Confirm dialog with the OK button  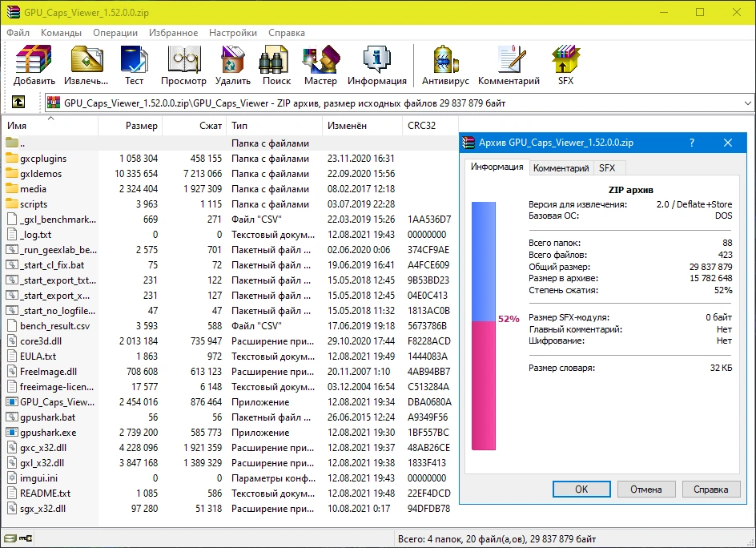(581, 490)
